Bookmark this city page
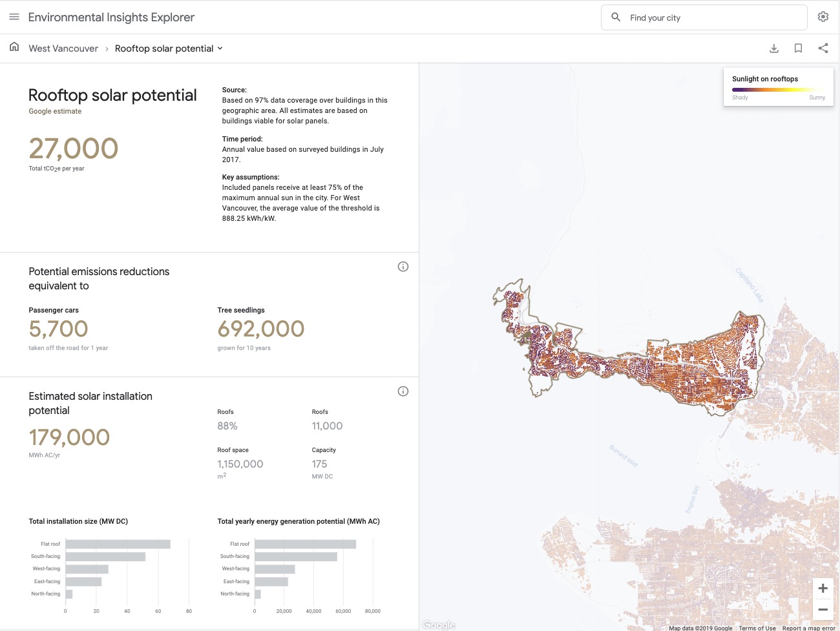 (799, 48)
